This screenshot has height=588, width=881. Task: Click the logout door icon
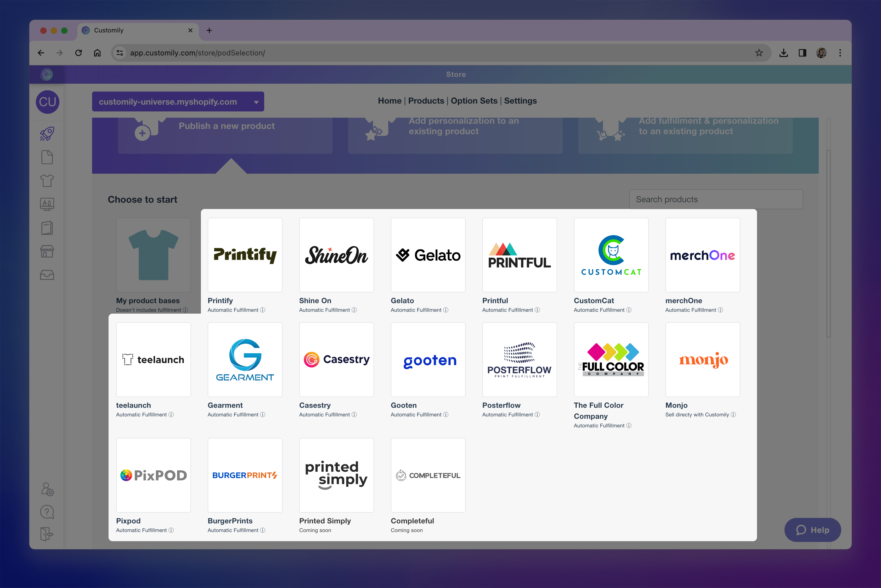[47, 534]
